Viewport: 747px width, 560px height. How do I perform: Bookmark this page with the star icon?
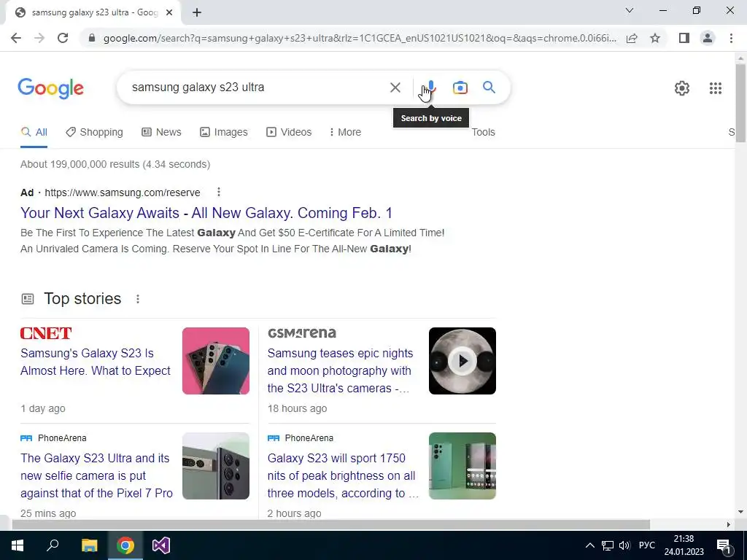point(655,38)
